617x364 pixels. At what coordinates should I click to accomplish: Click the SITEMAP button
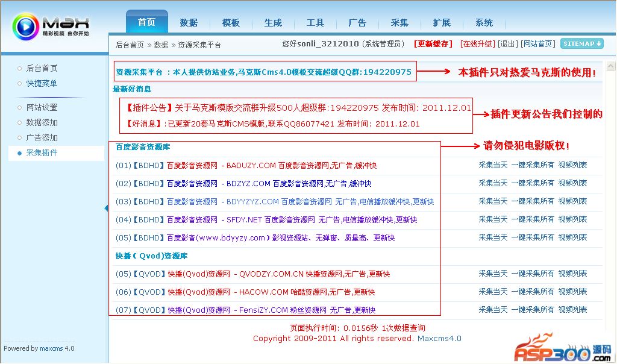pyautogui.click(x=582, y=43)
